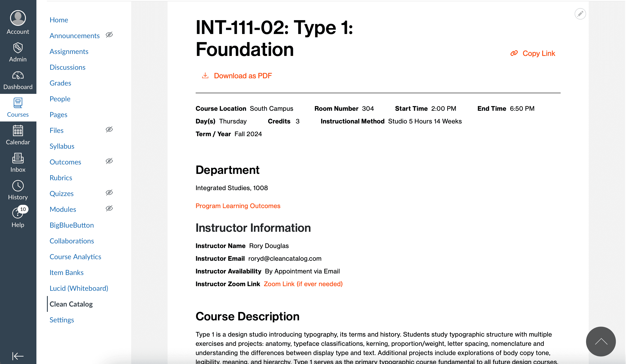Click the Admin shield icon

click(18, 48)
